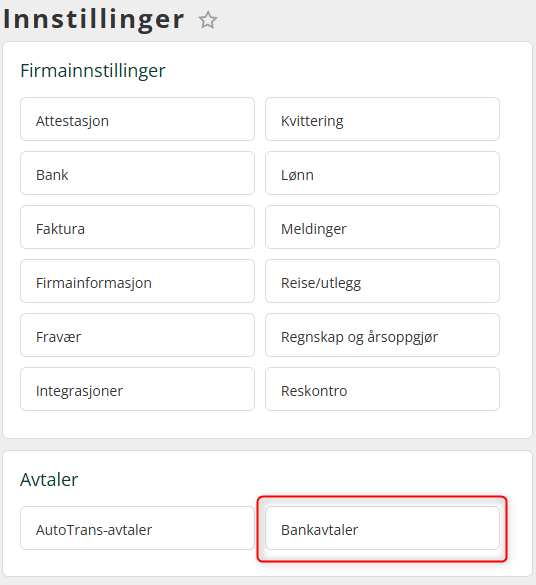Viewport: 536px width, 585px height.
Task: Click the Regnskap og årsoppgjør label text
Action: (359, 337)
